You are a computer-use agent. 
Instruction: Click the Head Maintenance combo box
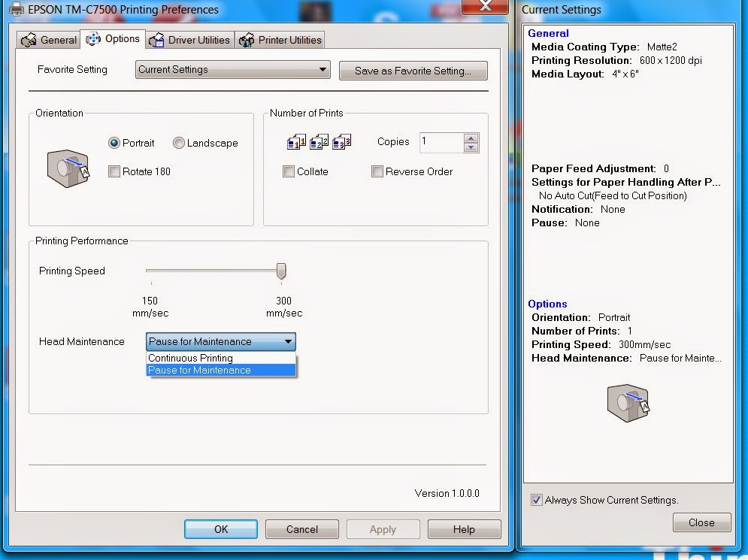[x=221, y=341]
